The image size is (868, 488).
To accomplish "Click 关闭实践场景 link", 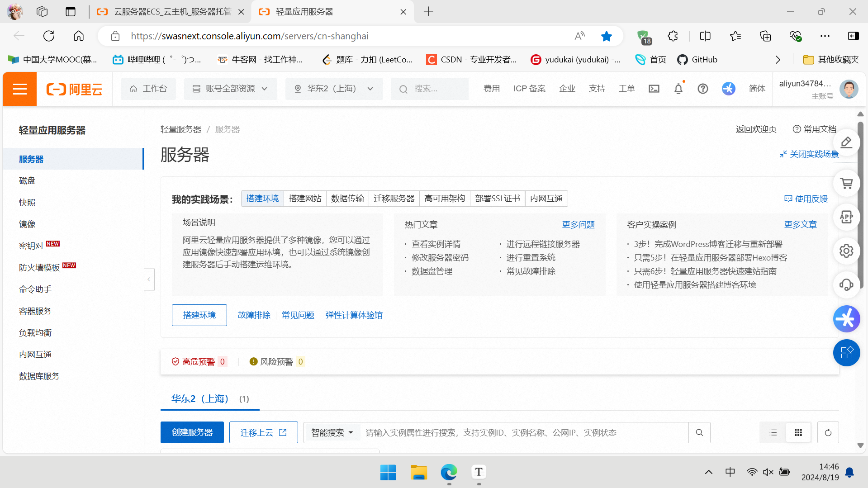I will point(809,154).
